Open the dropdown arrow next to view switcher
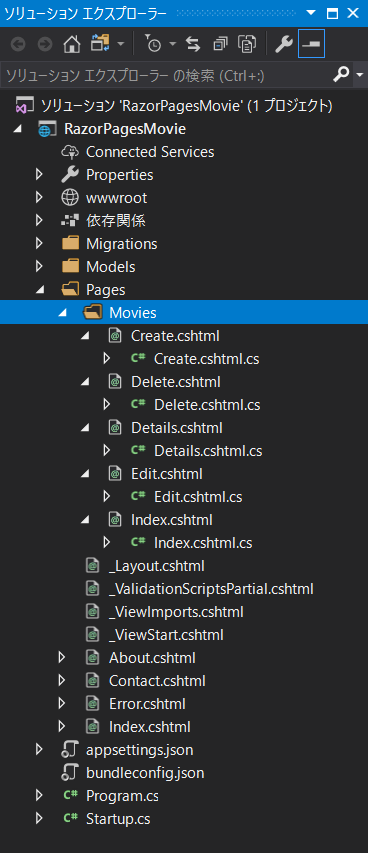This screenshot has width=368, height=853. coord(120,45)
